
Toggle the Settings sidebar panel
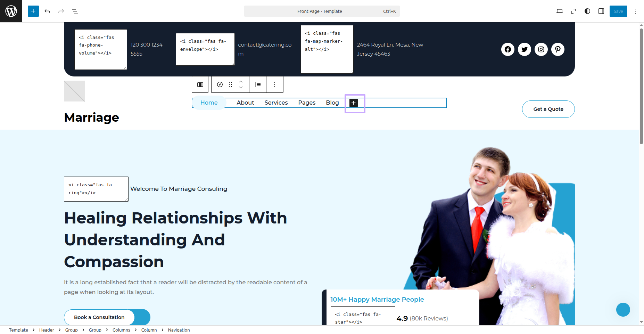click(601, 11)
